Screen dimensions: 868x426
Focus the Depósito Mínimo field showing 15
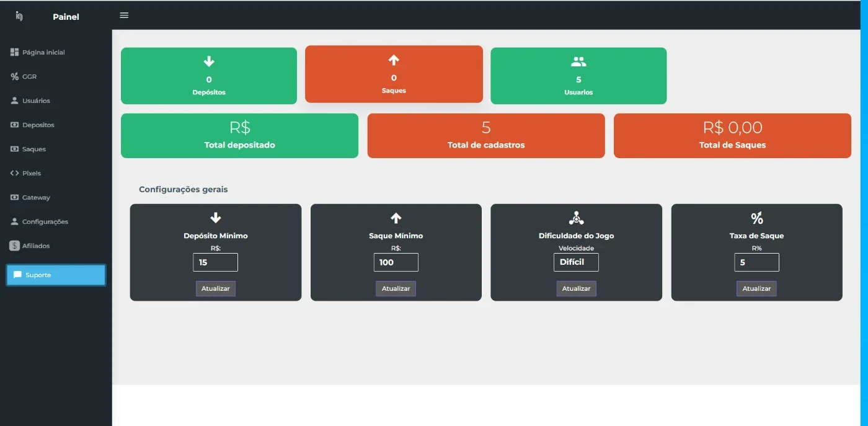[216, 262]
